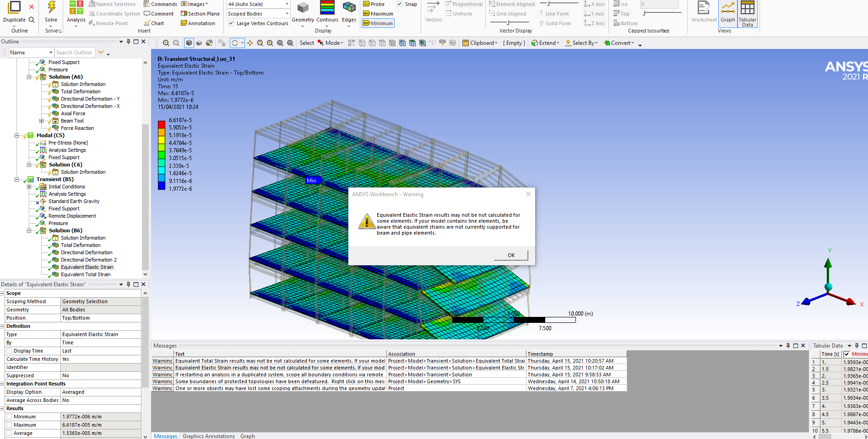Expand the Mode dropdown
The image size is (868, 439).
click(331, 43)
